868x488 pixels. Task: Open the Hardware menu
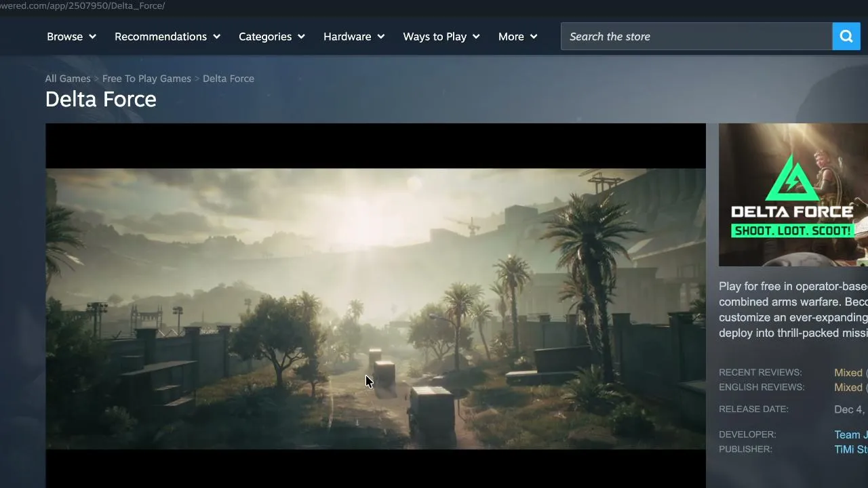[x=354, y=37]
